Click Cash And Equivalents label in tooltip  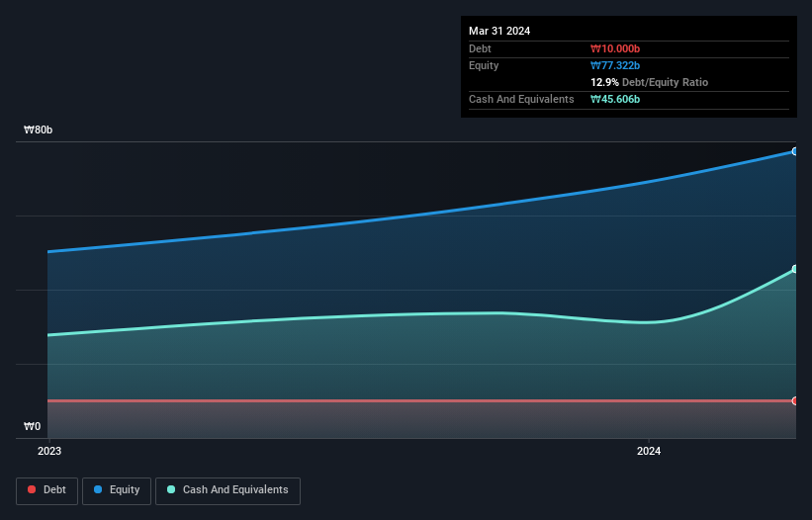point(521,99)
